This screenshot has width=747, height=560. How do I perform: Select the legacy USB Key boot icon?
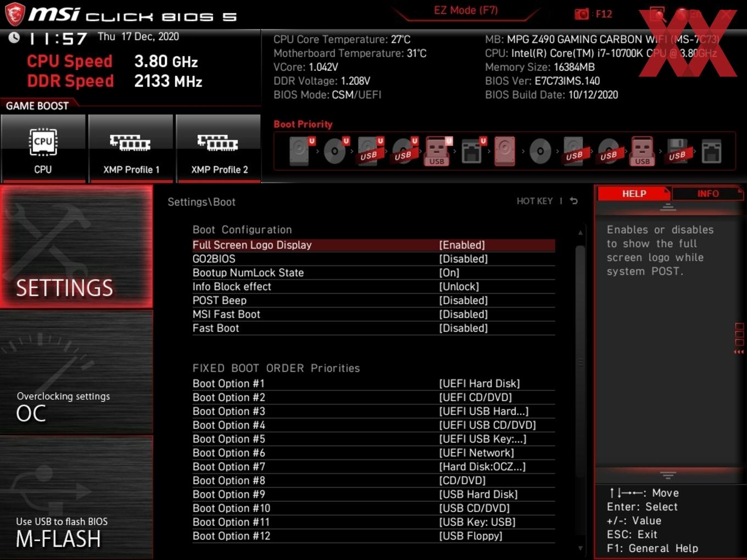click(643, 151)
